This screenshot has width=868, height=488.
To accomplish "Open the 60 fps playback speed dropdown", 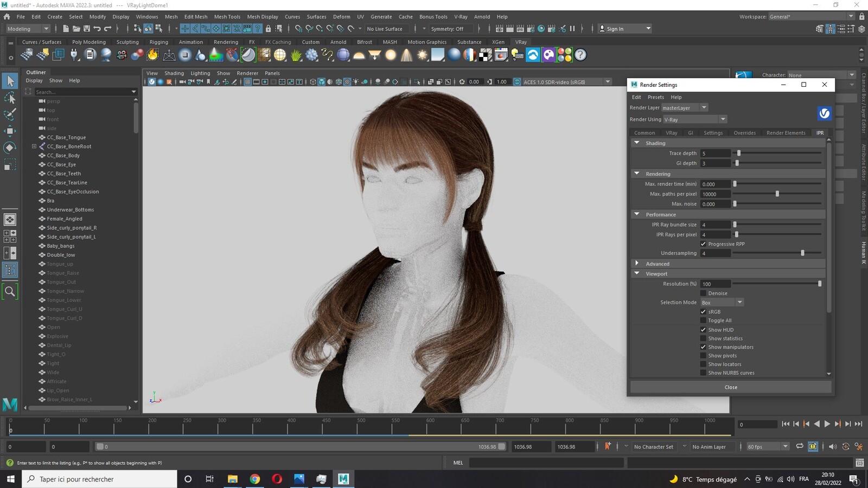I will tap(768, 447).
